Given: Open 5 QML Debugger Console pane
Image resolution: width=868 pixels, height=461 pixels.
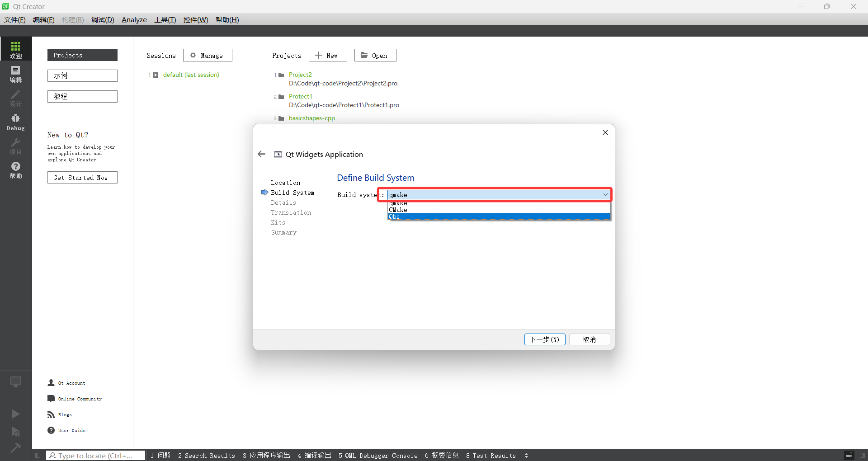Looking at the screenshot, I should point(378,456).
